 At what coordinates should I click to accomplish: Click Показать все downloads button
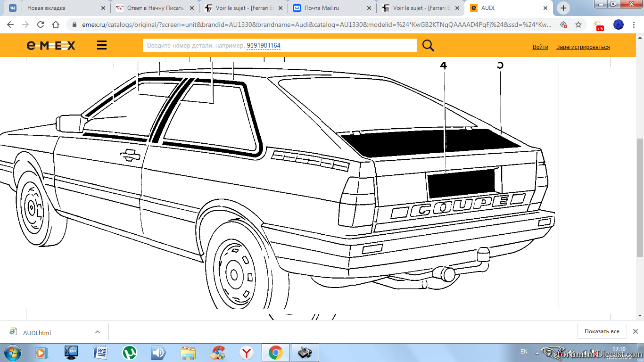click(602, 331)
